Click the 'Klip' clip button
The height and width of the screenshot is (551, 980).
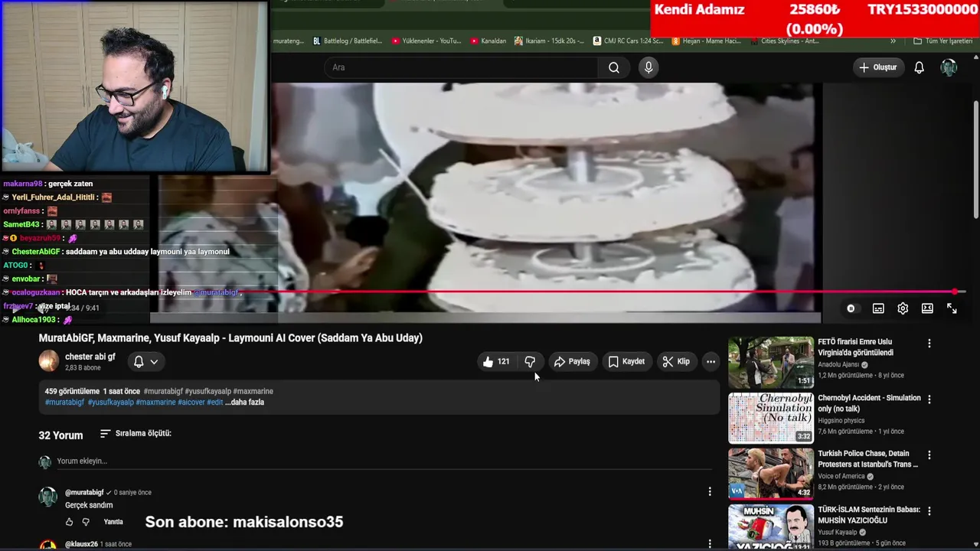[x=676, y=361]
